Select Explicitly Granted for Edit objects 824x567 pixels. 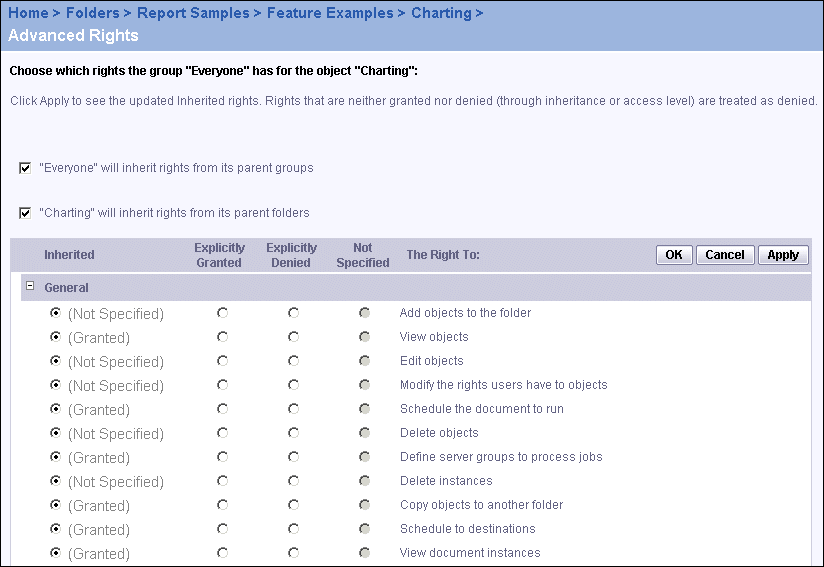(222, 361)
